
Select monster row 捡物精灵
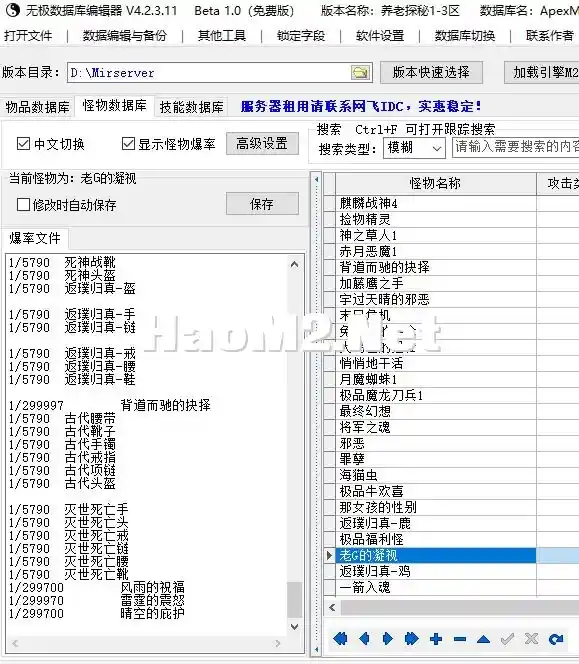click(436, 219)
